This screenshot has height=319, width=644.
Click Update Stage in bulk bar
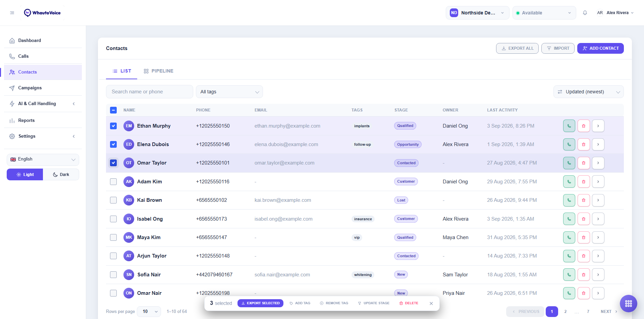tap(374, 303)
